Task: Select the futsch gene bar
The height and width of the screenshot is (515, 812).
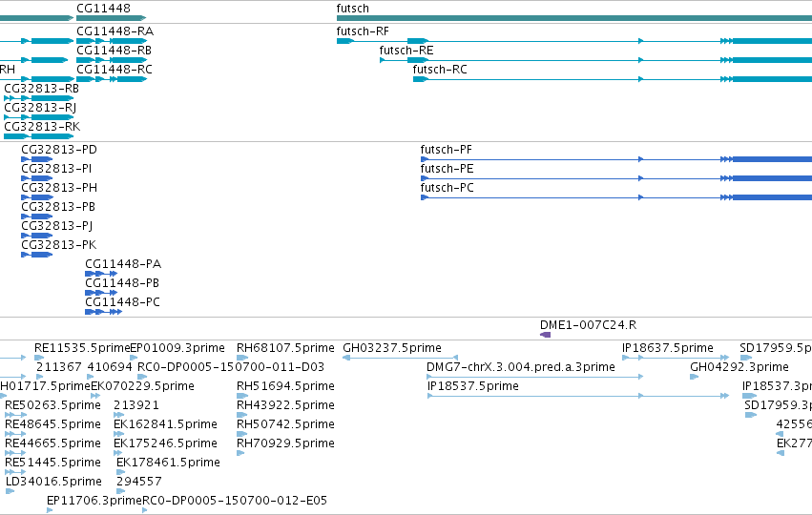Action: point(573,18)
